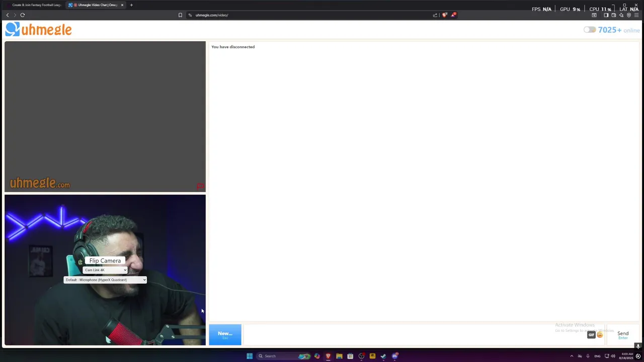
Task: Send the message with Send button
Action: 623,335
